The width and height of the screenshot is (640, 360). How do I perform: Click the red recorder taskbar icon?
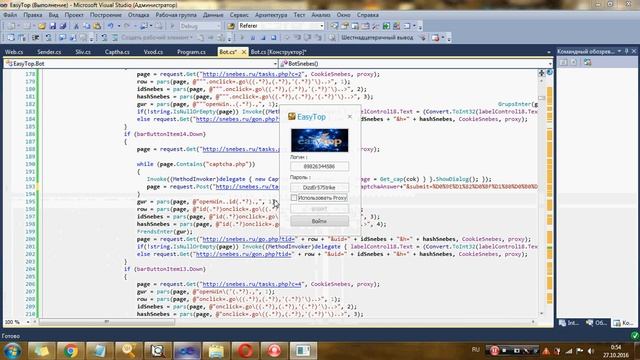pos(274,350)
